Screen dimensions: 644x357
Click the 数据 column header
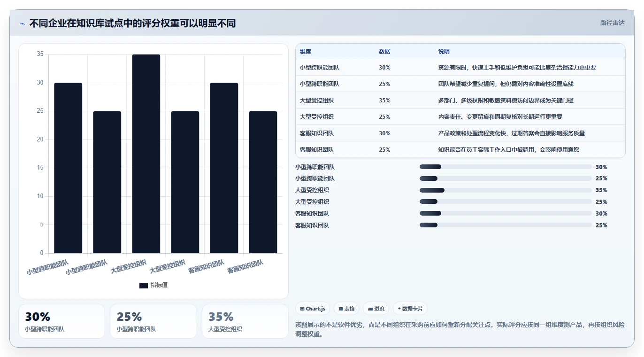click(x=384, y=52)
